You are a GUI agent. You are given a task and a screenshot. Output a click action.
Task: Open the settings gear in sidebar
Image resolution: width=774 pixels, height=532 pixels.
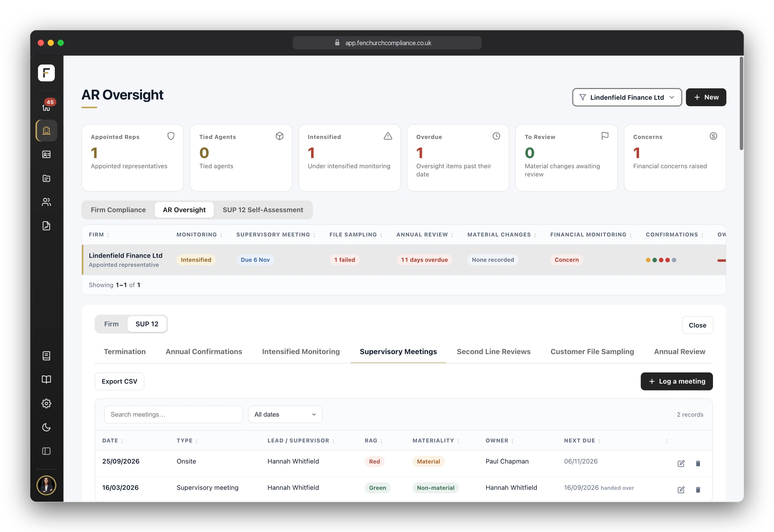46,403
